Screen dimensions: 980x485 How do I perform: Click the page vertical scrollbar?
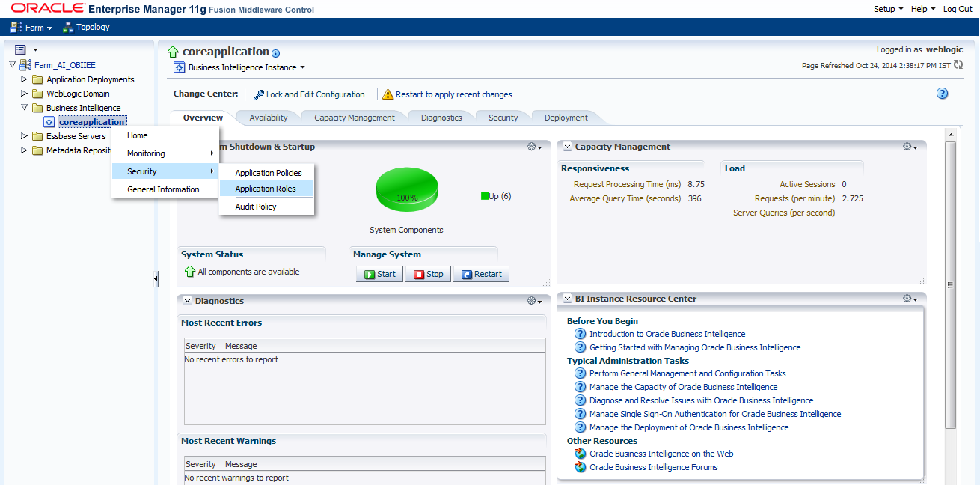click(950, 284)
